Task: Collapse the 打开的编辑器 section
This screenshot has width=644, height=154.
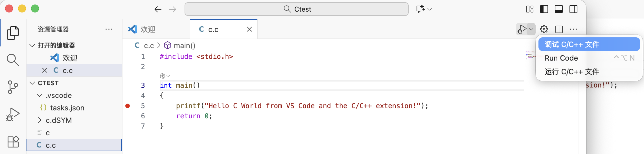Action: pos(32,45)
